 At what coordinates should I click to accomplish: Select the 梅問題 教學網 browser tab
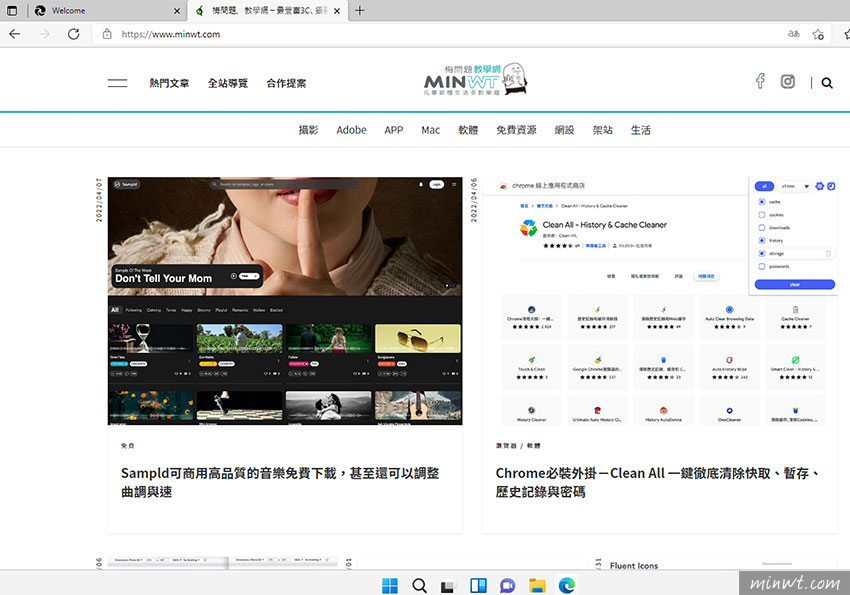(269, 10)
